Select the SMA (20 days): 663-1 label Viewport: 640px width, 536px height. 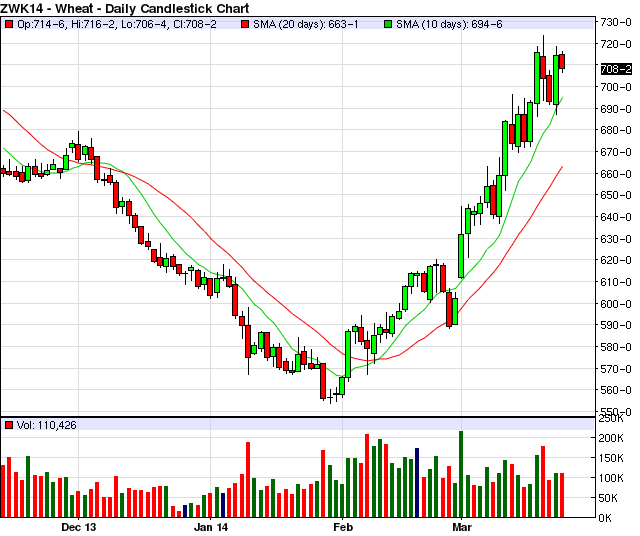306,24
